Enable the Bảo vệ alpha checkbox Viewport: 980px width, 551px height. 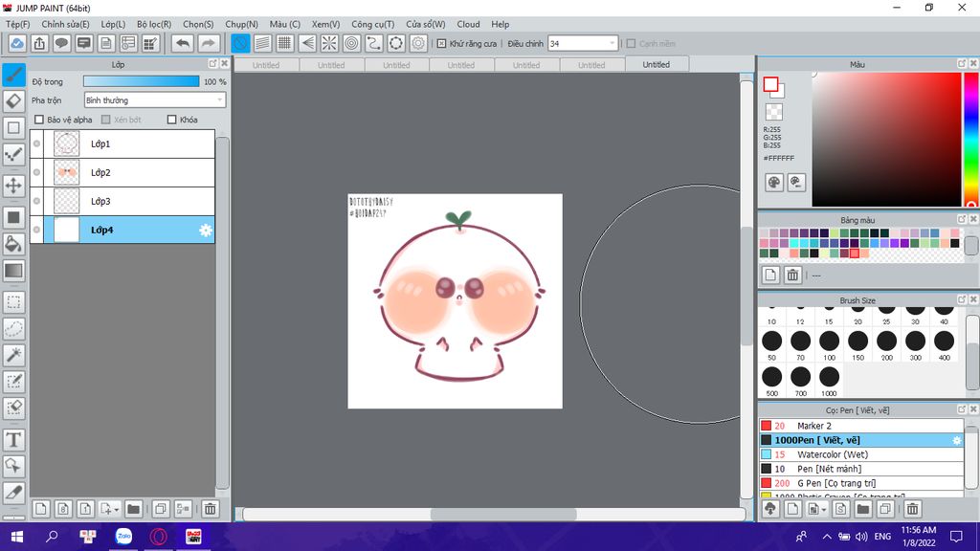tap(39, 120)
